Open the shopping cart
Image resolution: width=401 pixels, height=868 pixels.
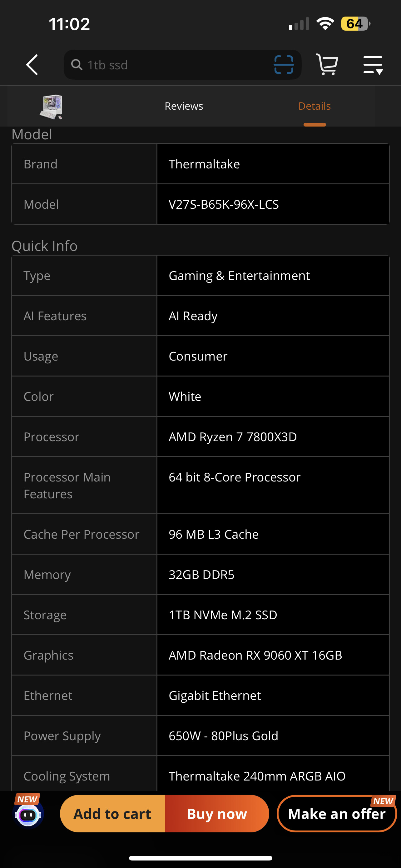(327, 64)
